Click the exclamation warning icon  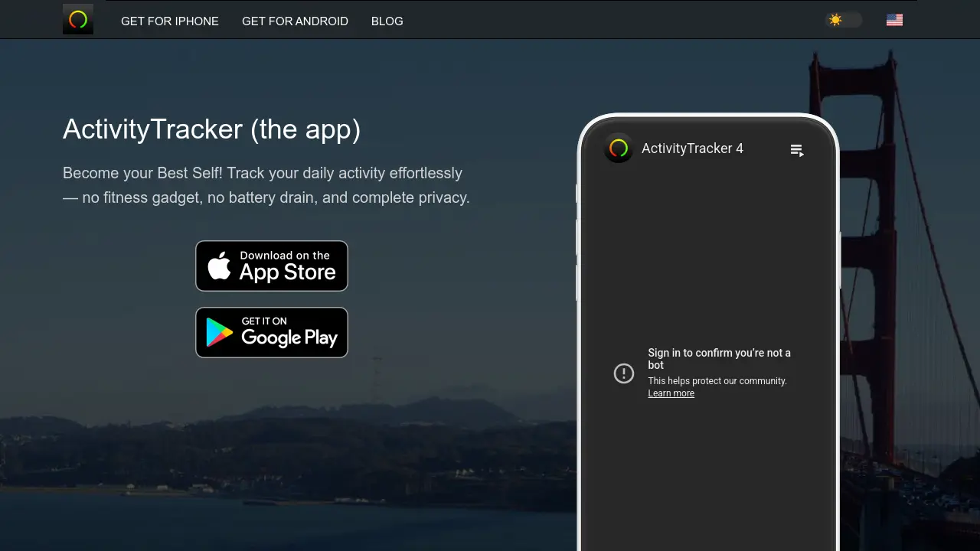[x=624, y=373]
